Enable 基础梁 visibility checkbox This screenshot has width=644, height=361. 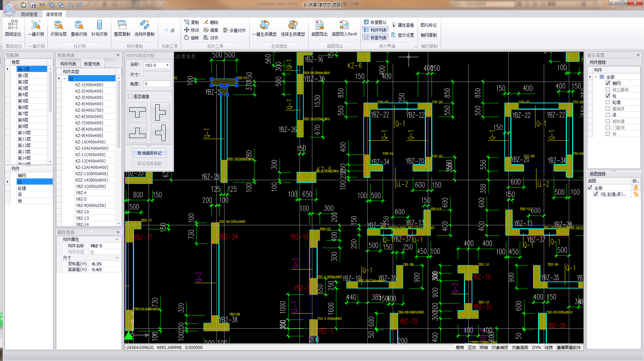point(608,109)
